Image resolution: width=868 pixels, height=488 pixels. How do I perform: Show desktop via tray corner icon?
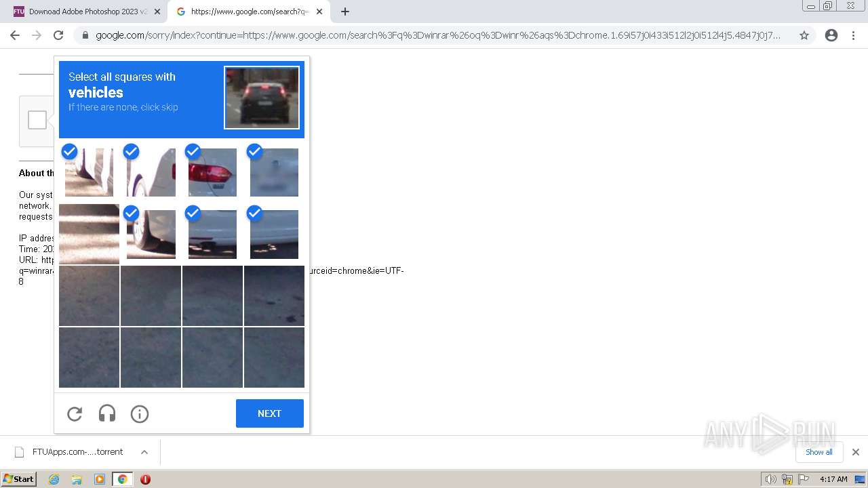tap(860, 479)
